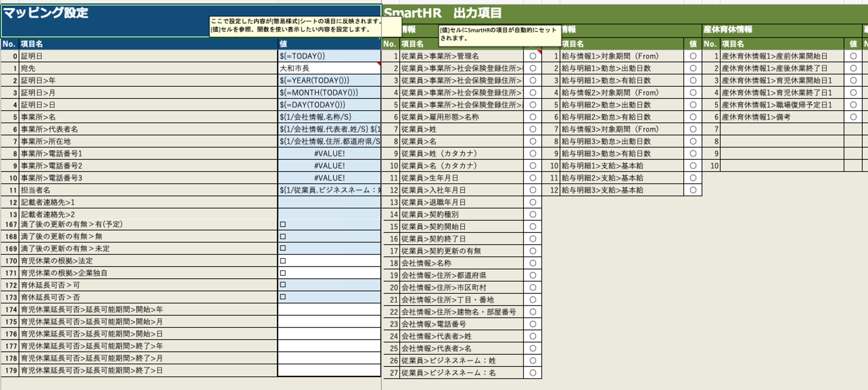The width and height of the screenshot is (868, 390).
Task: Toggle checkbox for 満了後の更新の有無>無
Action: tap(283, 237)
